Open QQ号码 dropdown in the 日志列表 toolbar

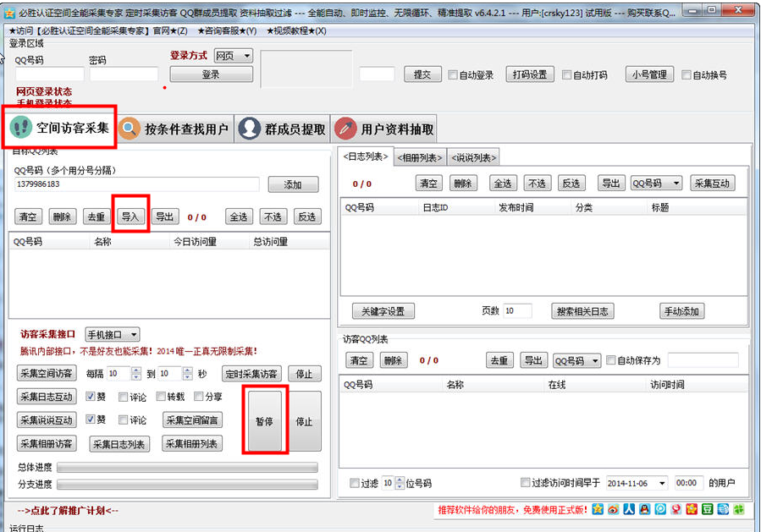(x=657, y=184)
